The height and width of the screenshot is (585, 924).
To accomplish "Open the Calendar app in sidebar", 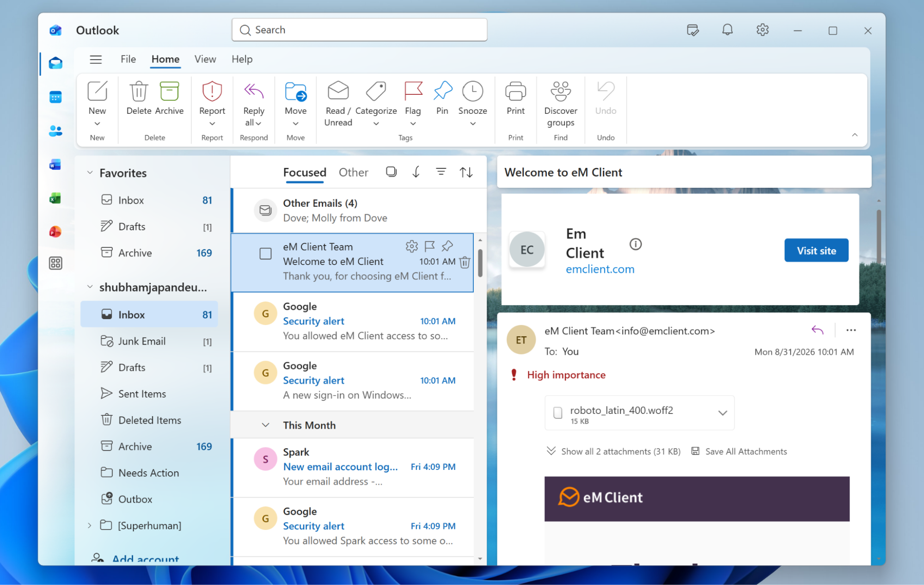I will tap(55, 97).
